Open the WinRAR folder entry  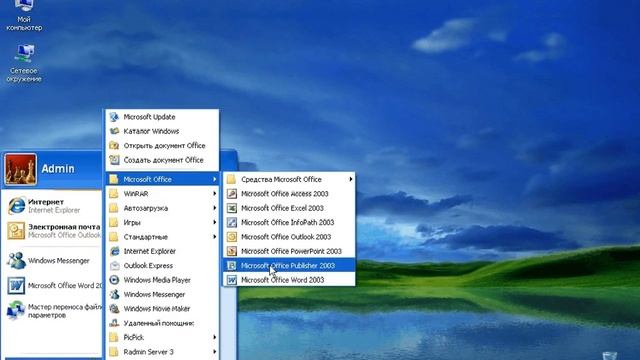tap(162, 193)
